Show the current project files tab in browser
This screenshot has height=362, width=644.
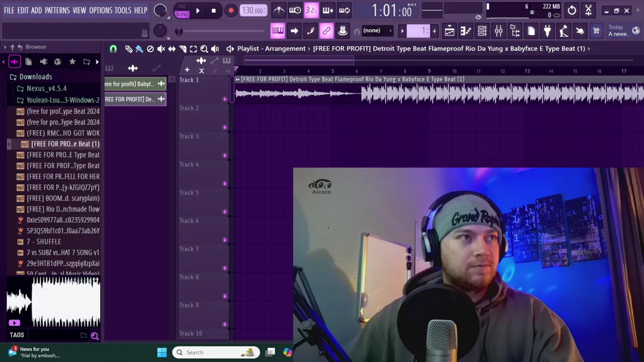(29, 62)
